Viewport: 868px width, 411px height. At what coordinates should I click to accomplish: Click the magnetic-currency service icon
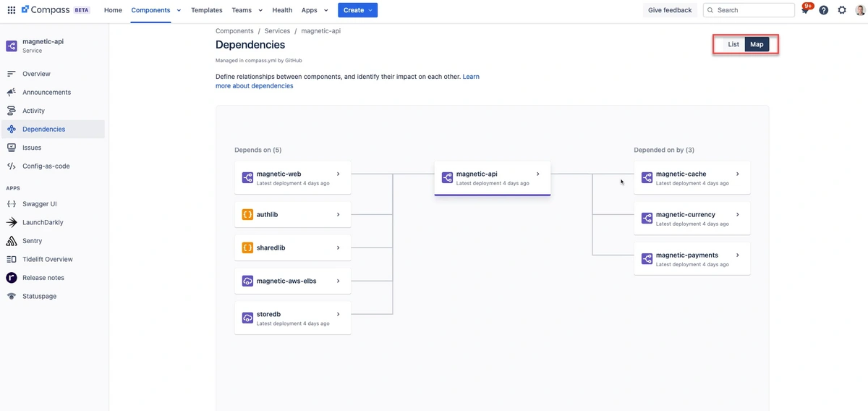point(647,218)
